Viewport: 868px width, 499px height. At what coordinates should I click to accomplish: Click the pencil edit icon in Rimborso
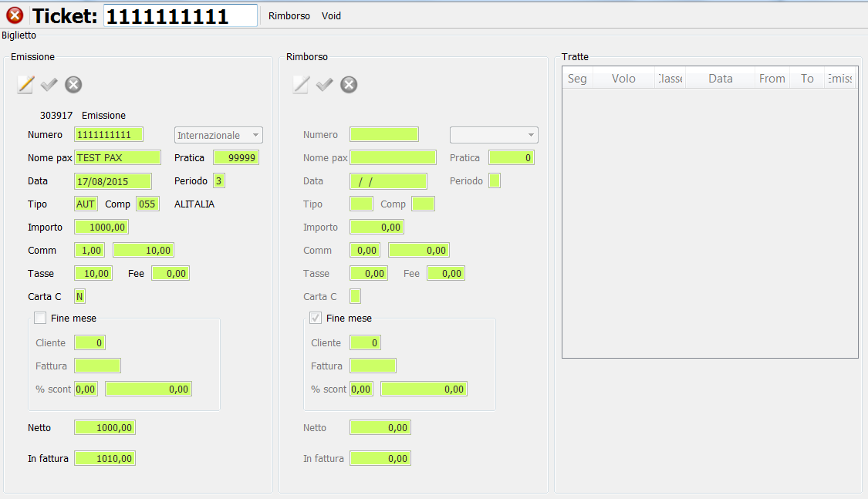click(301, 85)
